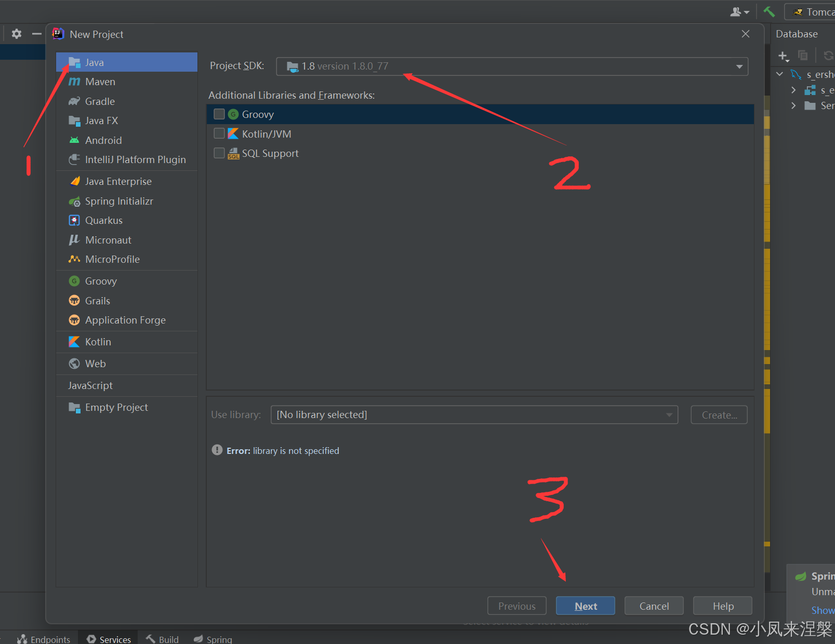Click the Show link in Spring notification
This screenshot has width=835, height=644.
coord(823,610)
